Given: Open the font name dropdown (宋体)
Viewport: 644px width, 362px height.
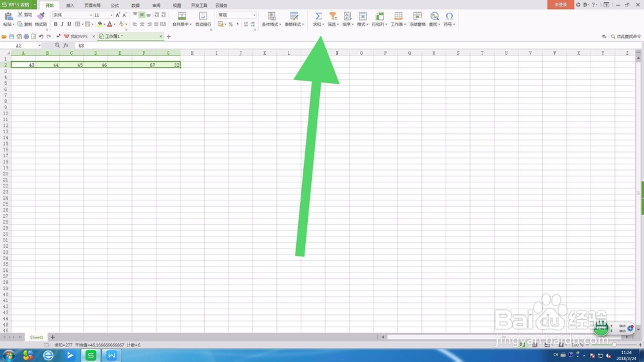Looking at the screenshot, I should tap(90, 15).
